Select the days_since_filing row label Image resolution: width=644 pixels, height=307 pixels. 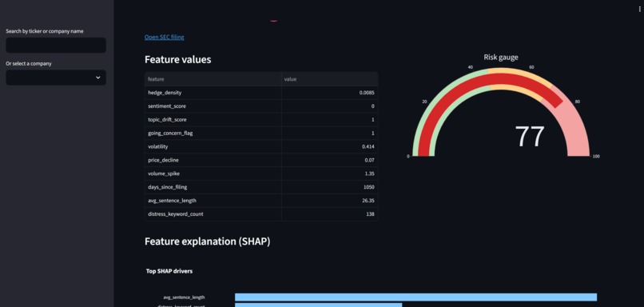168,187
